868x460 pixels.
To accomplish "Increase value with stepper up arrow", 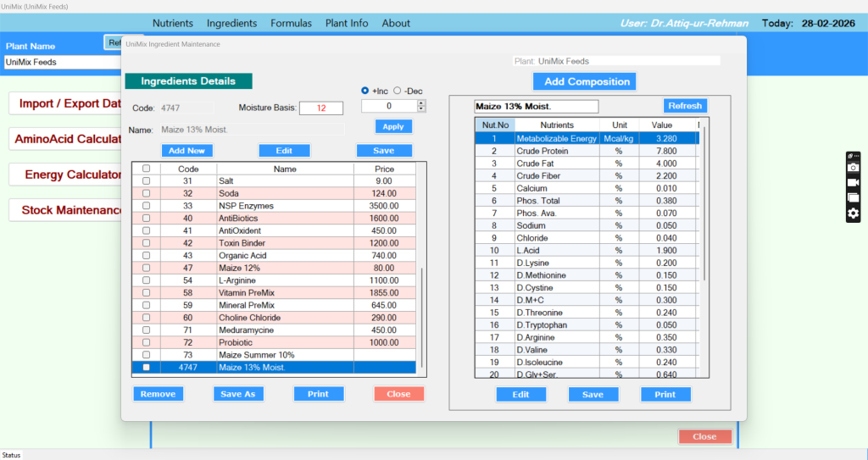I will click(x=421, y=103).
